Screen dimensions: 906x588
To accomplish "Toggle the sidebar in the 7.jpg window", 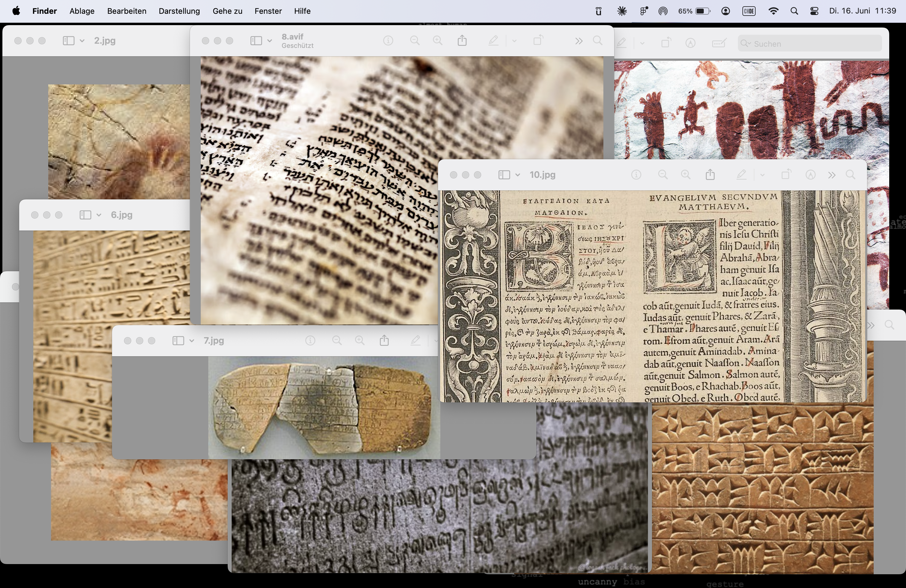I will click(178, 340).
